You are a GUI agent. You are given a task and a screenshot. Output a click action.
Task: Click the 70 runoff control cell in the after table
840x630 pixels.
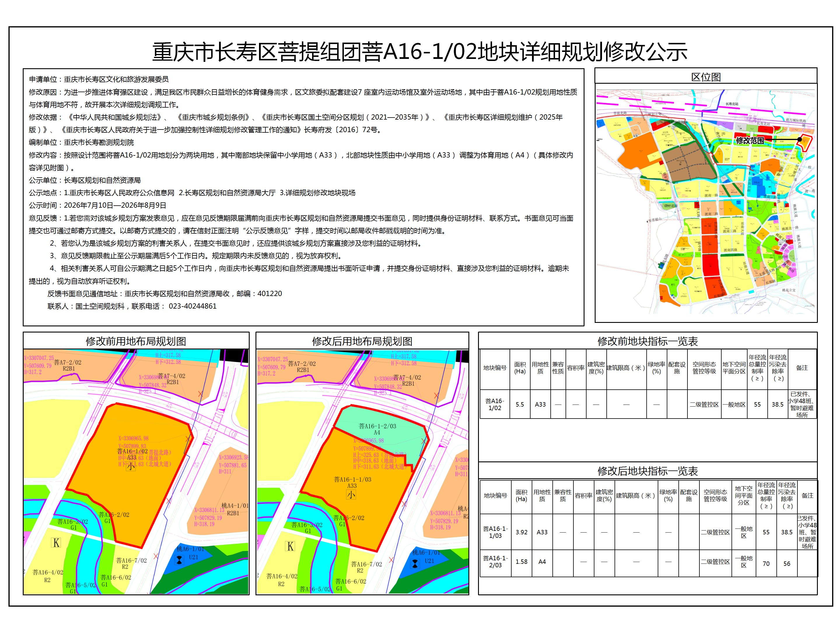pos(766,563)
